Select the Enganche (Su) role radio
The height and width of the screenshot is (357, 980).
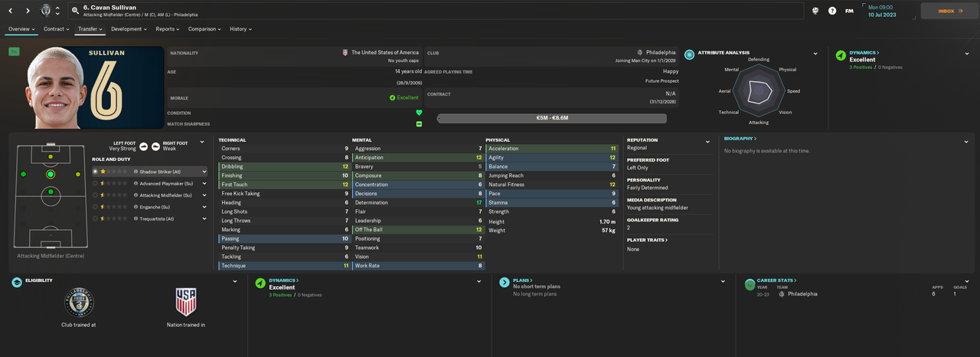click(x=96, y=207)
